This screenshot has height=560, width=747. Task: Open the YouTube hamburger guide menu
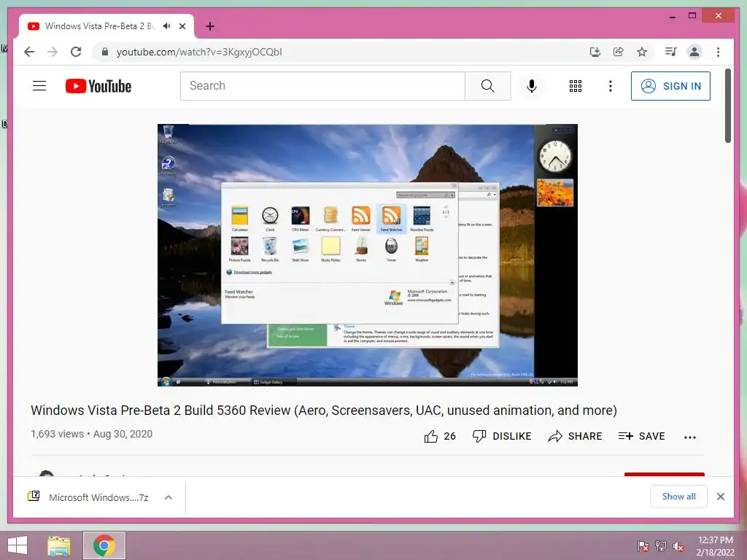[x=39, y=86]
